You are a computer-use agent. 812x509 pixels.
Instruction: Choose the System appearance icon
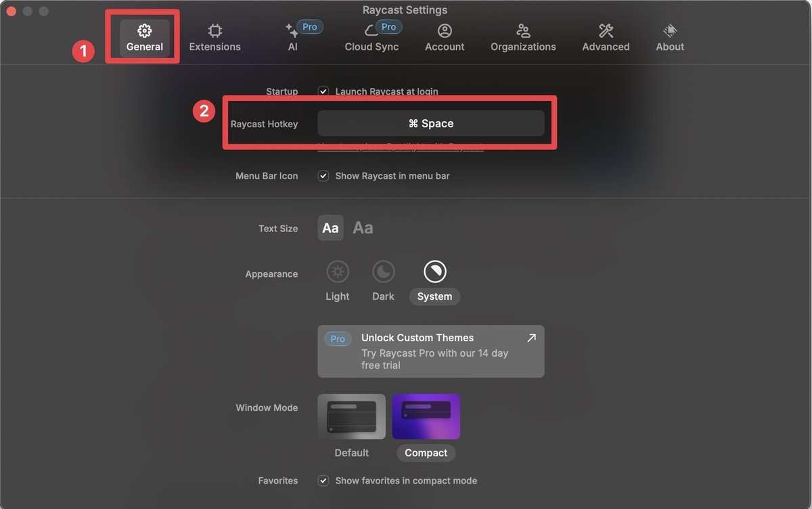click(x=435, y=272)
